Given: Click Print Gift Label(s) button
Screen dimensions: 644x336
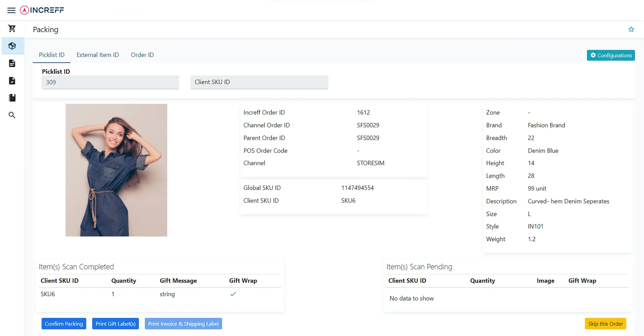Looking at the screenshot, I should (x=115, y=323).
